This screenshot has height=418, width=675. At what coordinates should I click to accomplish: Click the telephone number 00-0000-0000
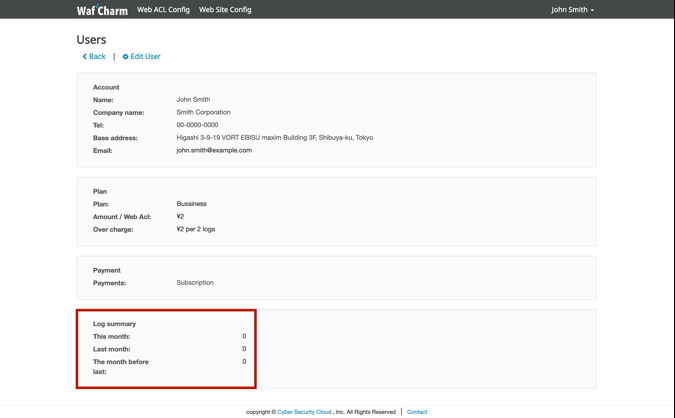pos(197,125)
